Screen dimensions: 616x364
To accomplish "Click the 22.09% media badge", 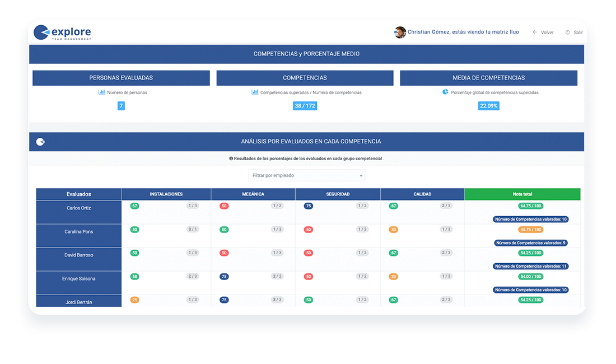I will [x=489, y=106].
